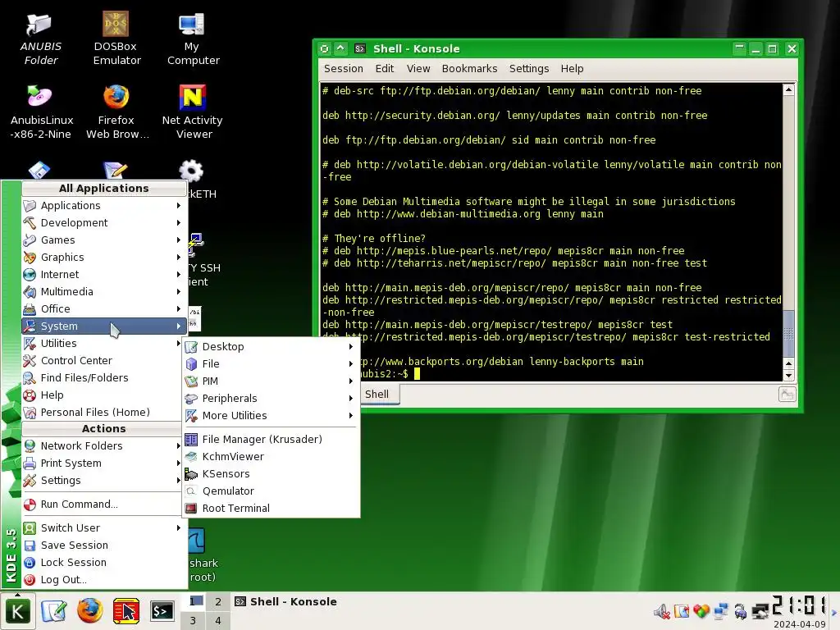The height and width of the screenshot is (630, 840).
Task: Expand the Games submenu
Action: 103,240
